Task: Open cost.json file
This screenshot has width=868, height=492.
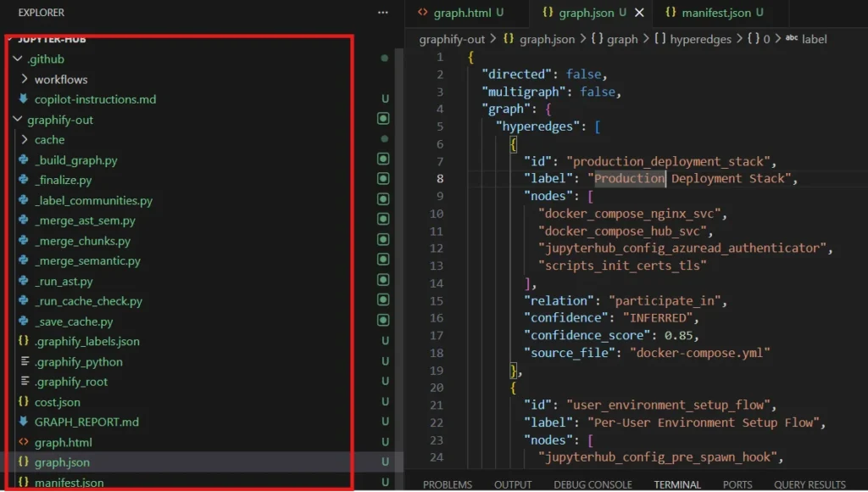Action: coord(58,402)
